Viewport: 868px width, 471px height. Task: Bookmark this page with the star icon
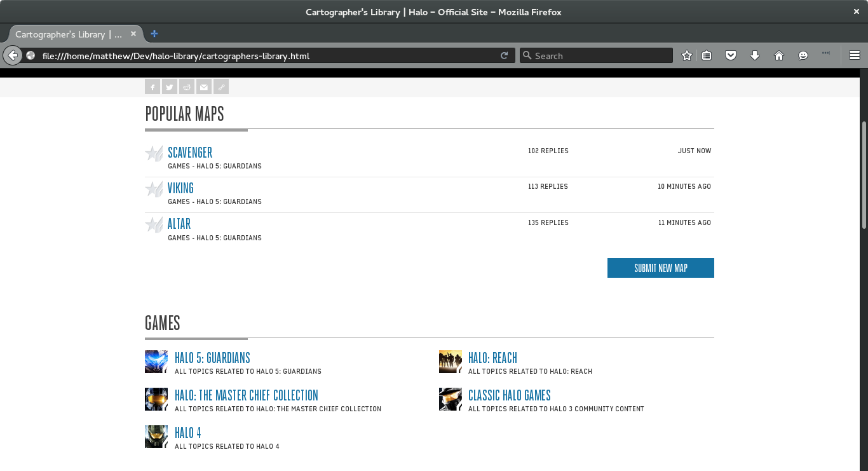click(x=687, y=55)
